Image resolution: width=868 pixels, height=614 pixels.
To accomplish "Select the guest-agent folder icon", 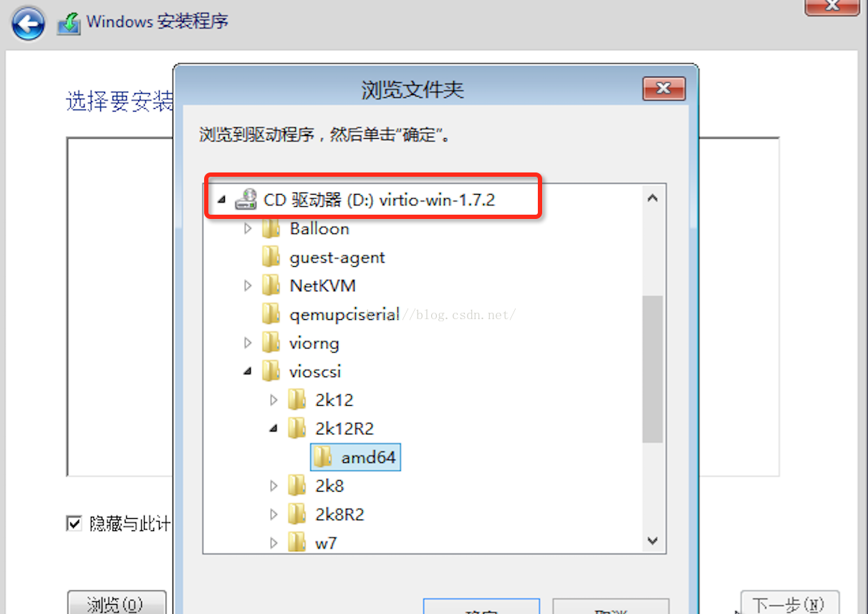I will click(x=271, y=257).
